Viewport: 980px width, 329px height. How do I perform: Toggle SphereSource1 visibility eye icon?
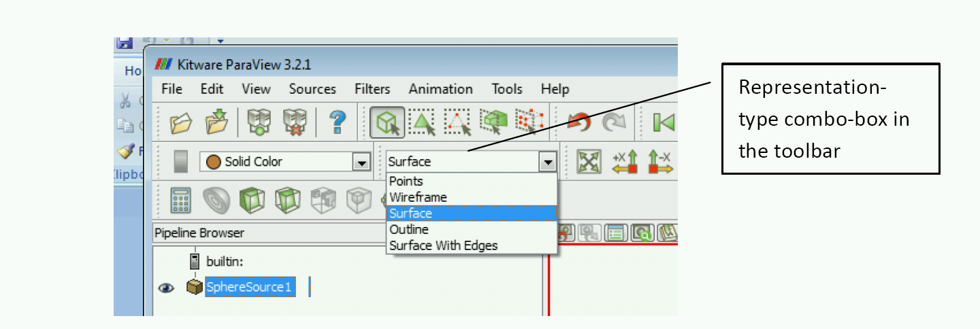(165, 288)
